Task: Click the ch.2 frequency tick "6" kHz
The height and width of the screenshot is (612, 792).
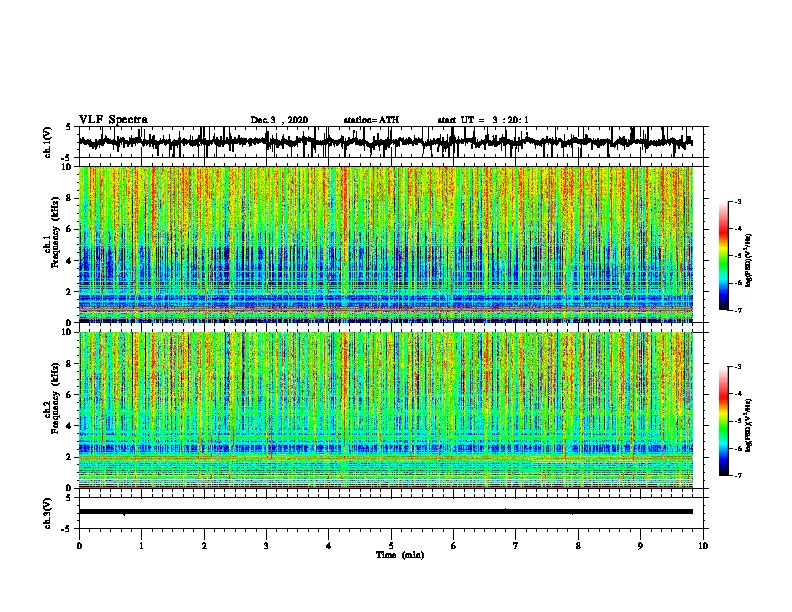Action: point(71,395)
